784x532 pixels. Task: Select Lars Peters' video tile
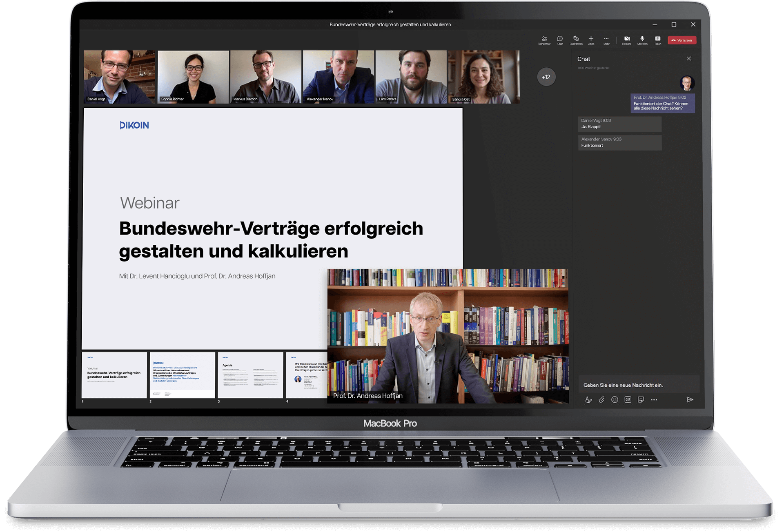coord(411,77)
